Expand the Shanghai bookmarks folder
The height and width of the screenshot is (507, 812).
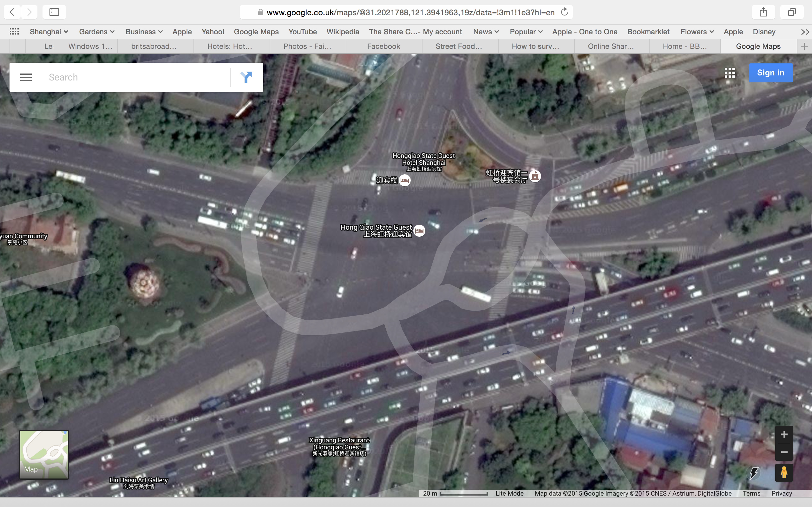[x=49, y=31]
